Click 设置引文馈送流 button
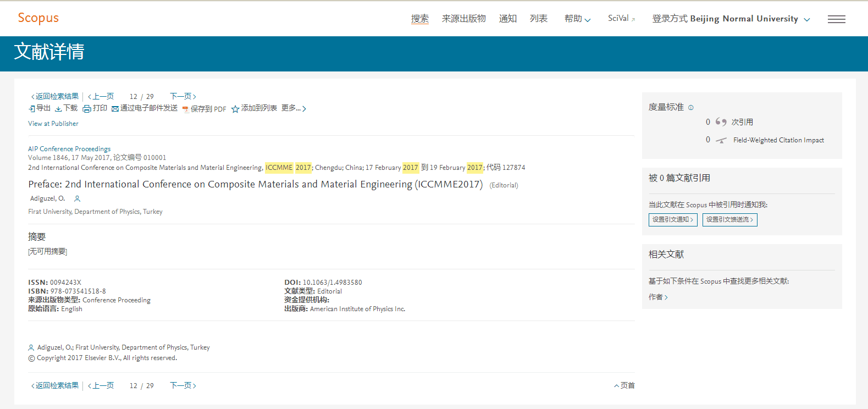This screenshot has height=409, width=868. [x=730, y=219]
